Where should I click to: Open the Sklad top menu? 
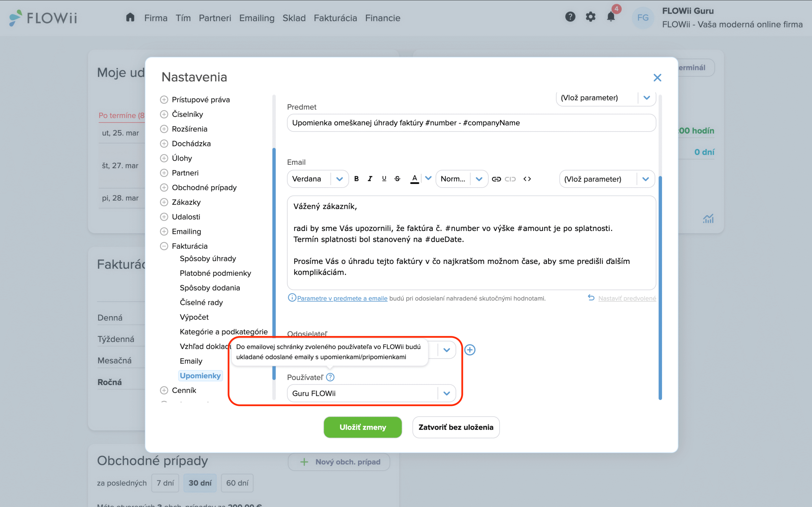(294, 18)
